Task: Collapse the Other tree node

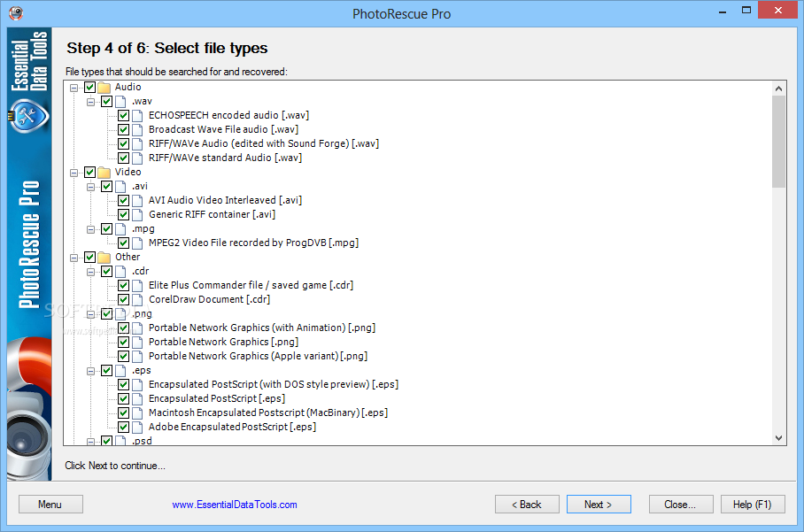Action: [73, 258]
